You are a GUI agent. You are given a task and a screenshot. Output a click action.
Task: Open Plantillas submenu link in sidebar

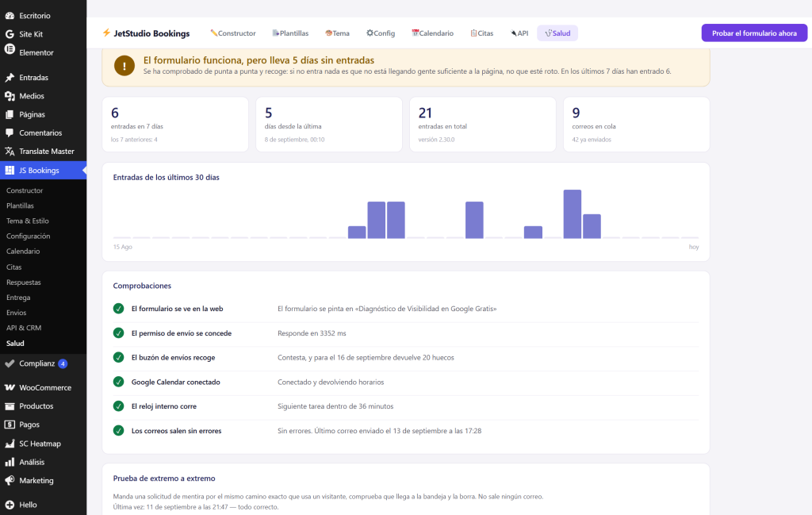pos(20,206)
